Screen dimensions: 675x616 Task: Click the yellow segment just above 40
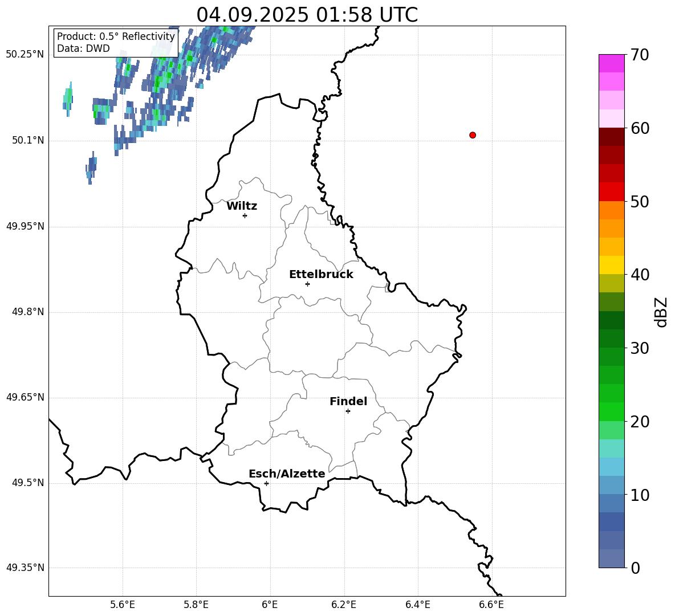pos(612,265)
